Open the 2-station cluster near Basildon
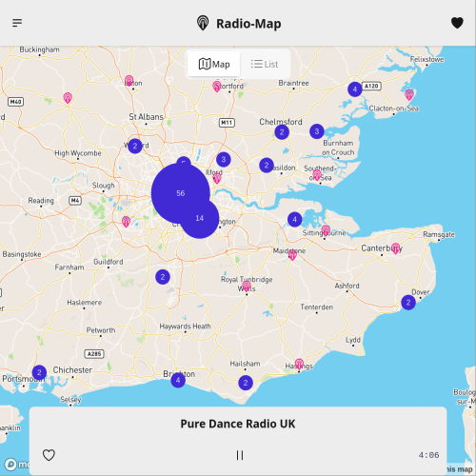The width and height of the screenshot is (476, 476). (x=267, y=166)
